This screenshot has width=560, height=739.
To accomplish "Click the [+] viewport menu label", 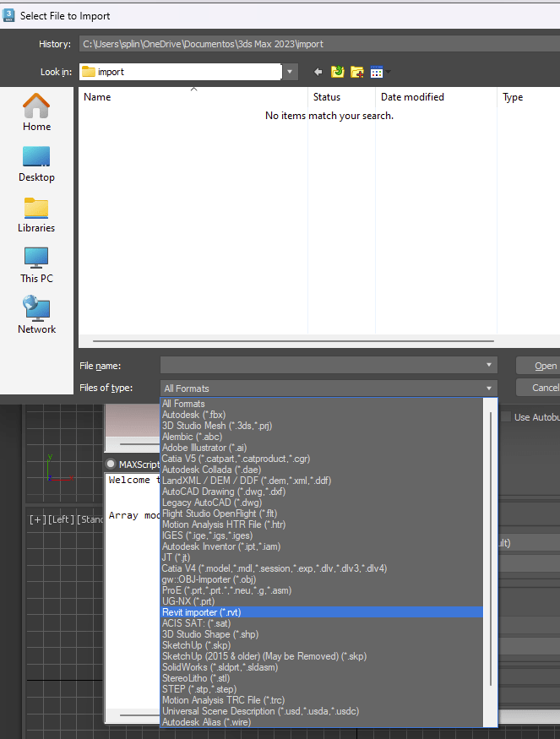I will 38,519.
